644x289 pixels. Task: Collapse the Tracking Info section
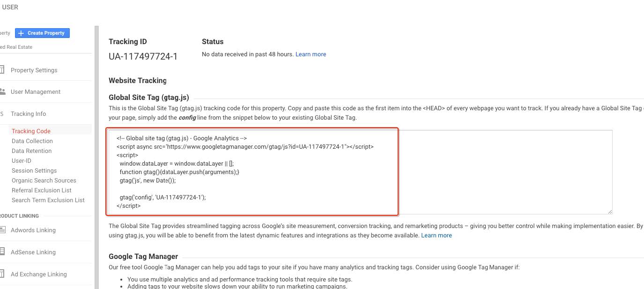pyautogui.click(x=28, y=114)
